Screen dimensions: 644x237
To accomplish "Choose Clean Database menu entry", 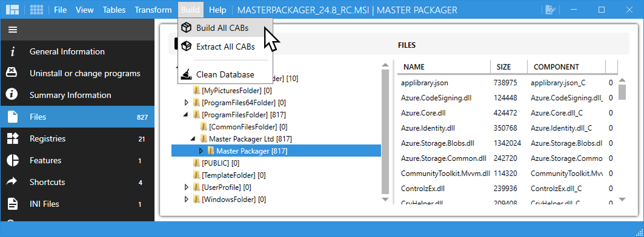I will 225,74.
